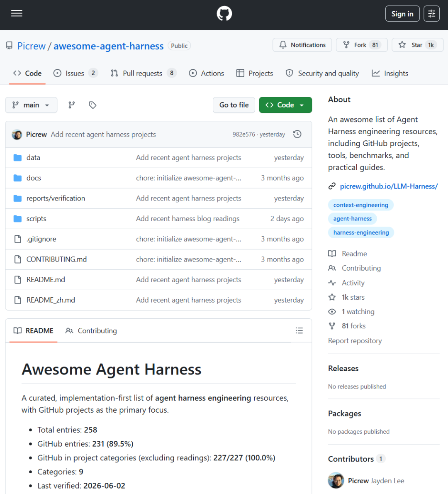Click the fork icon beside 81 forks
The image size is (448, 494).
(332, 326)
